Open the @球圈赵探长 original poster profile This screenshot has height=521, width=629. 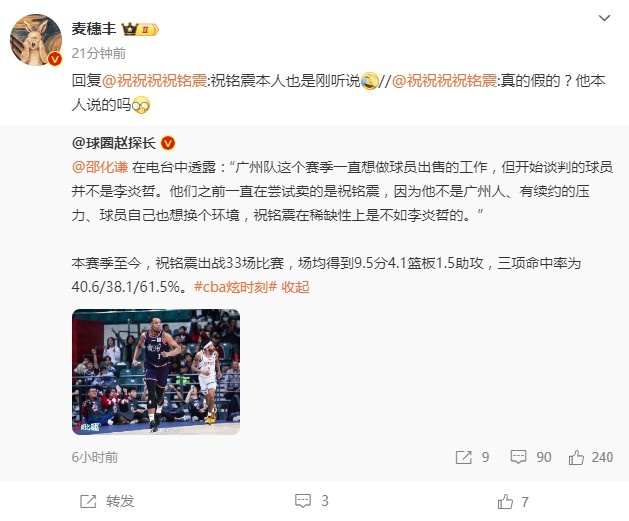(114, 143)
